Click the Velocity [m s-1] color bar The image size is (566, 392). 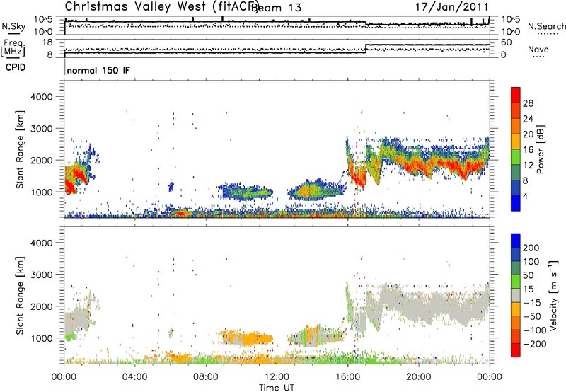pyautogui.click(x=516, y=295)
